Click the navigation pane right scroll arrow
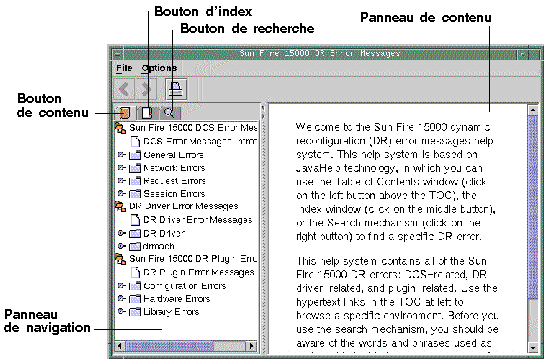 tap(252, 346)
